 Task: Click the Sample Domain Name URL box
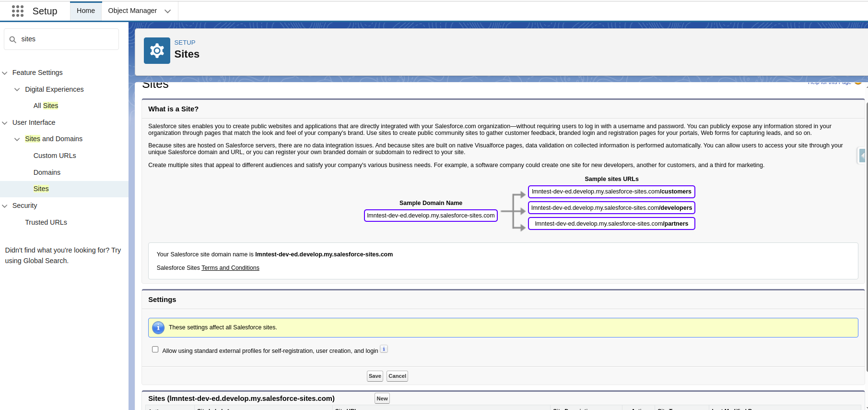click(x=431, y=216)
